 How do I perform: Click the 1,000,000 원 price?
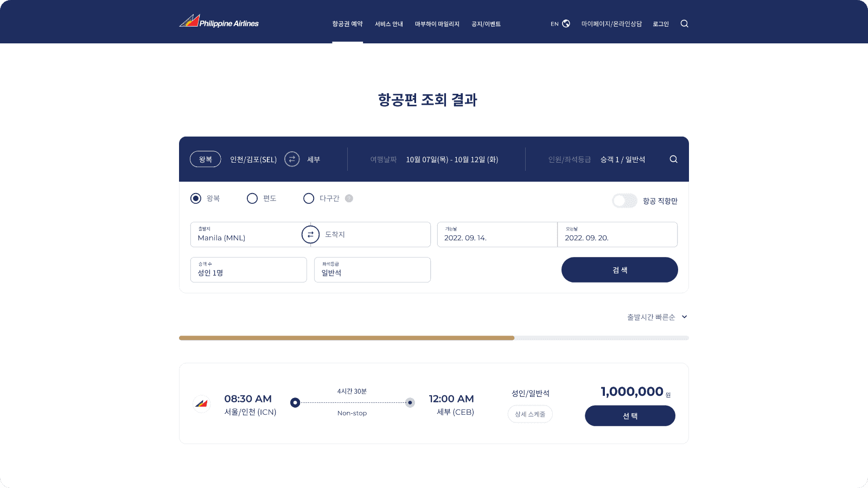pyautogui.click(x=636, y=391)
